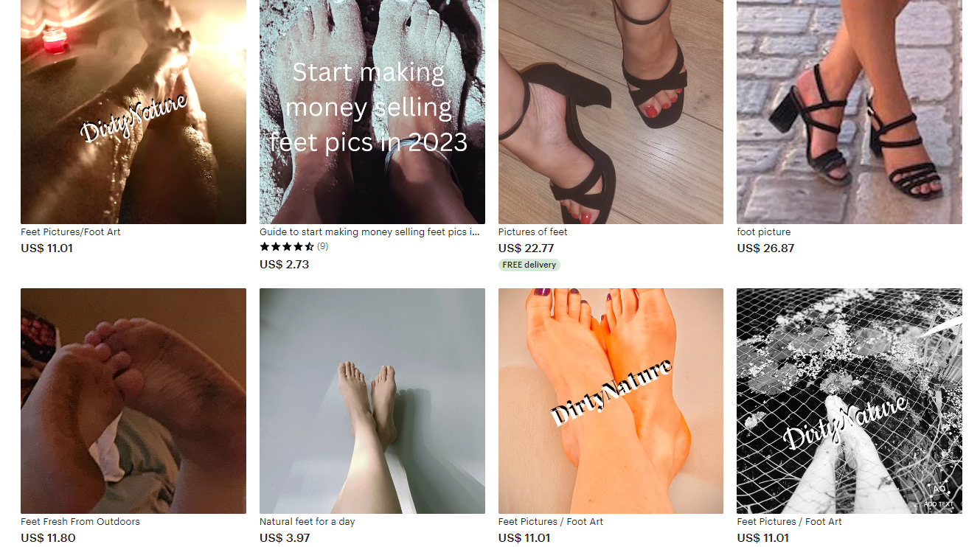Open the orange-tinted DirtyNature feet image
980x547 pixels.
tap(611, 401)
